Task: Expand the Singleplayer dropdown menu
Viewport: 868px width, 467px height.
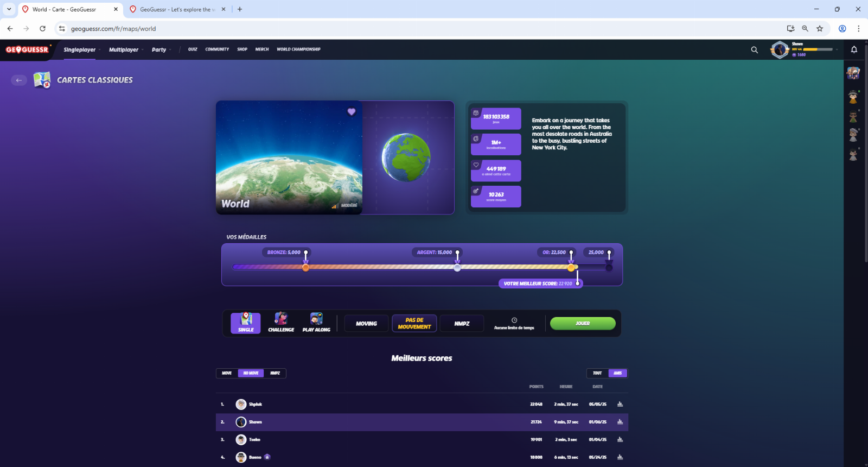Action: coord(81,49)
